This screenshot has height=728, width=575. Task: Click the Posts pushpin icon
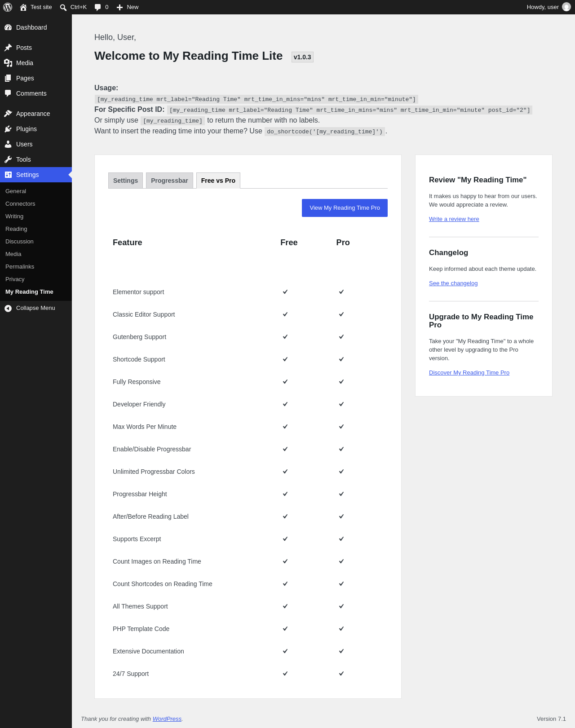click(x=8, y=48)
